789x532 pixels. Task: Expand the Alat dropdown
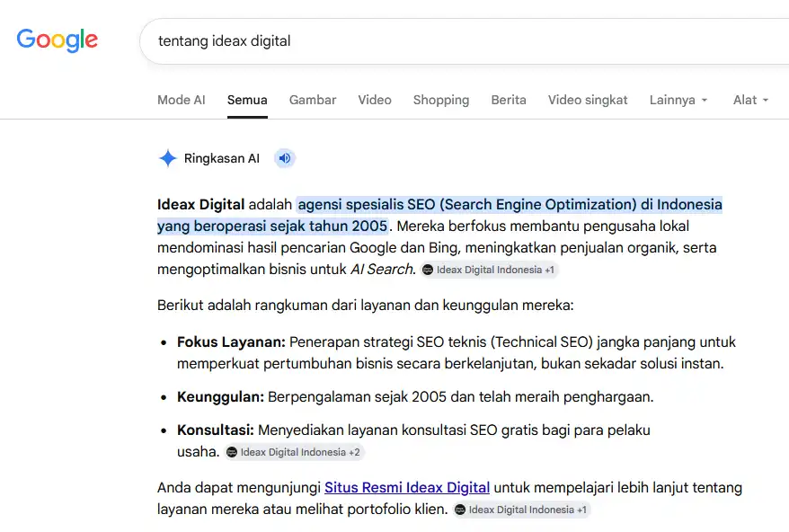750,100
